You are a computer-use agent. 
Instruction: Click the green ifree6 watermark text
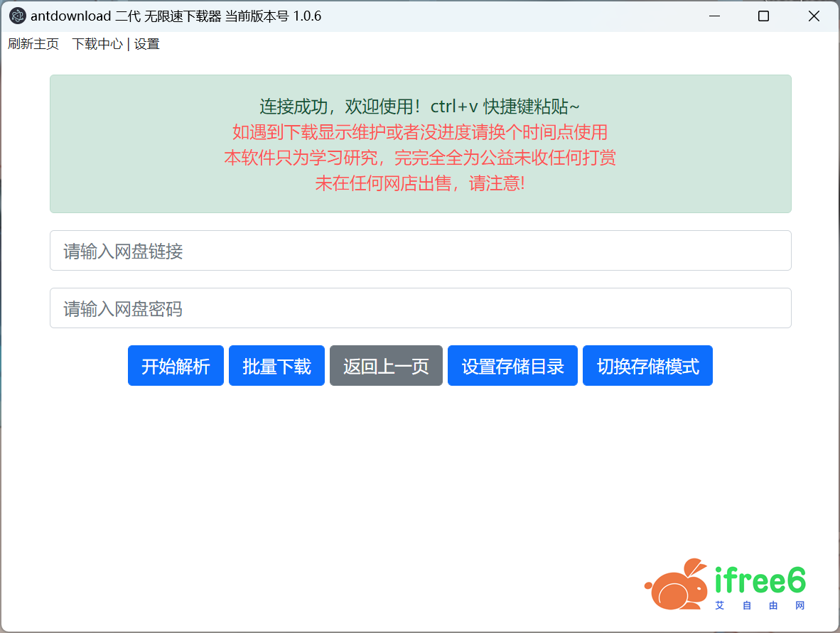[x=760, y=581]
